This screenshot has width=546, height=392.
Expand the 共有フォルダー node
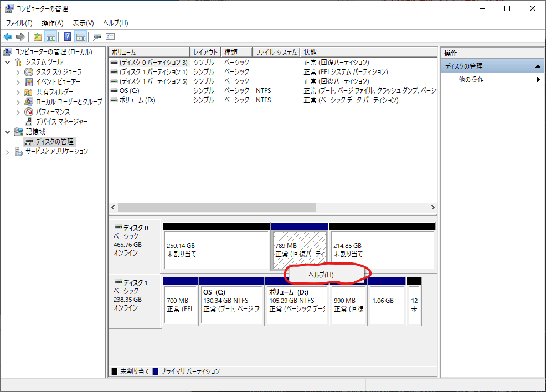tap(18, 92)
